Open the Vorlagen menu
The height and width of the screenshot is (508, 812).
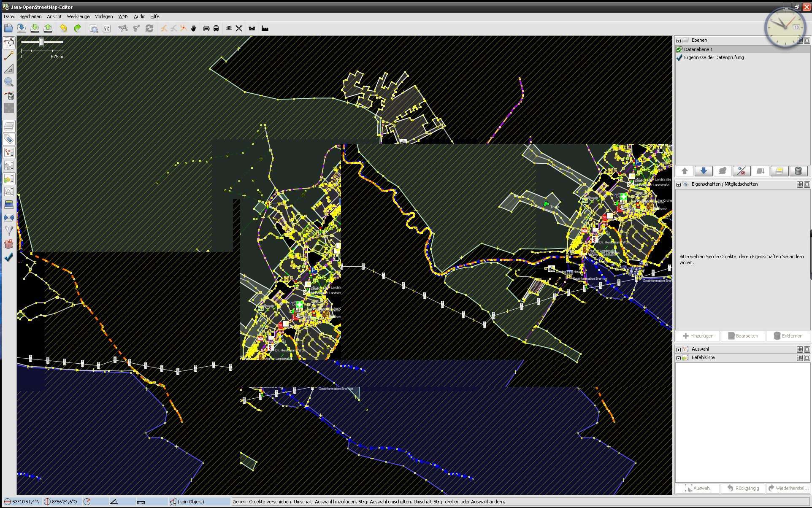(x=104, y=16)
